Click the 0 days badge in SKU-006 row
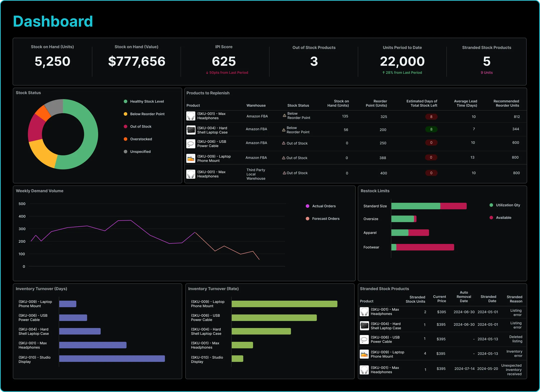540x392 pixels. tap(431, 143)
